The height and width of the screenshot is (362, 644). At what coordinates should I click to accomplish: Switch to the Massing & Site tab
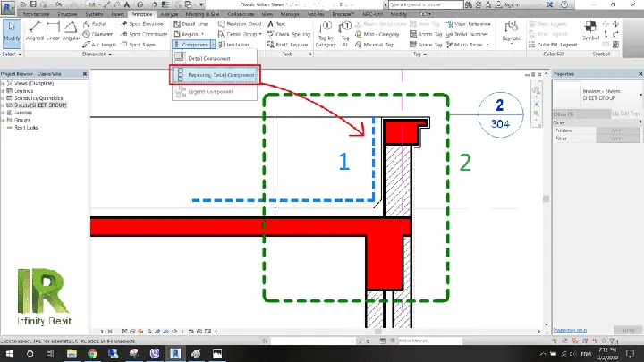[x=202, y=14]
